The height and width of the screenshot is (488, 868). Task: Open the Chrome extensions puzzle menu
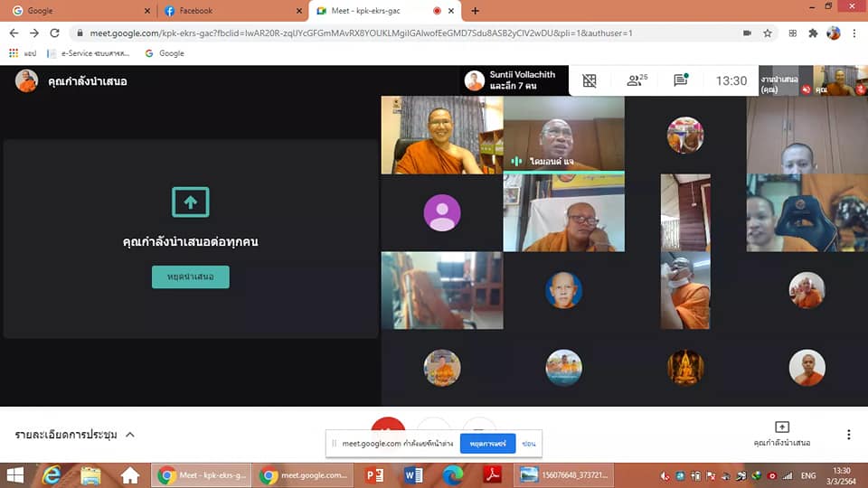813,33
